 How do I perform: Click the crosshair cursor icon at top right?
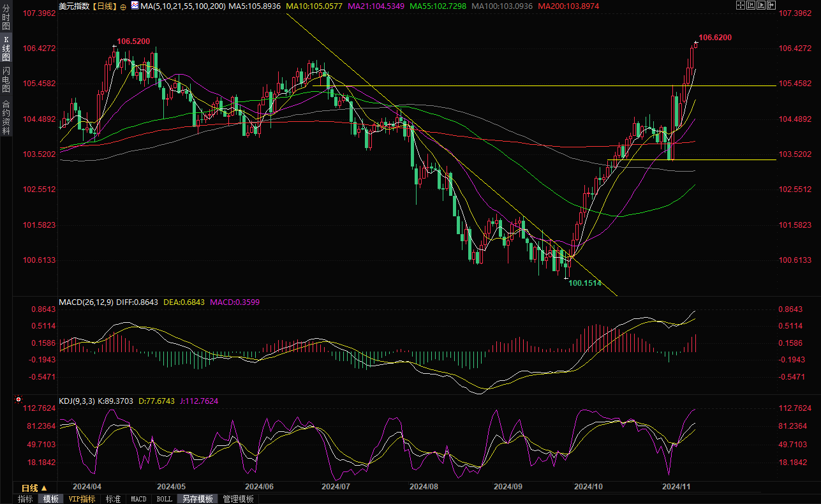741,6
